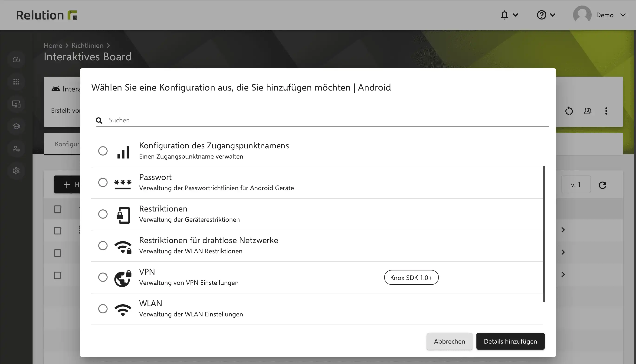This screenshot has height=364, width=636.
Task: Click 'Einen Zugangspunktname verwalten' text
Action: tap(191, 156)
